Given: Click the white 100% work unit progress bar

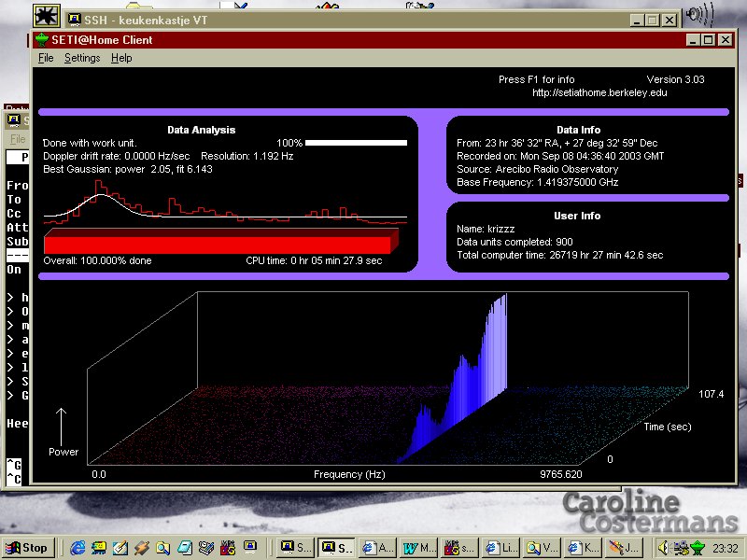Looking at the screenshot, I should click(356, 143).
